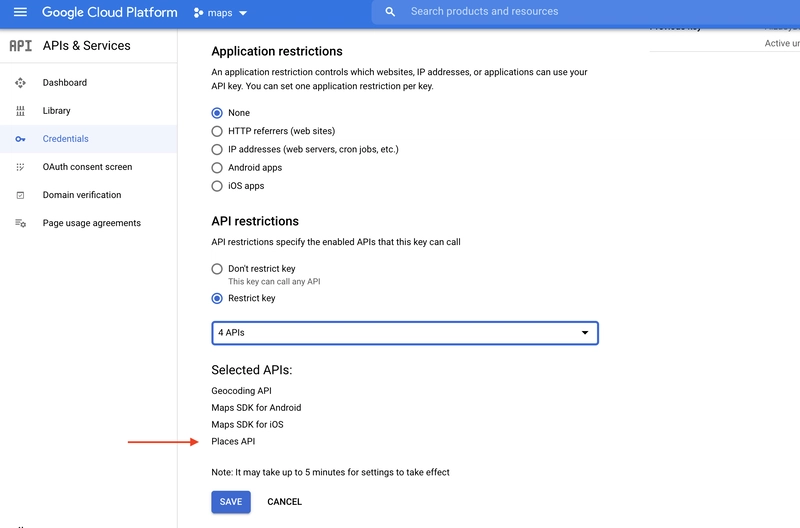
Task: Click the API logo icon in sidebar
Action: 20,46
